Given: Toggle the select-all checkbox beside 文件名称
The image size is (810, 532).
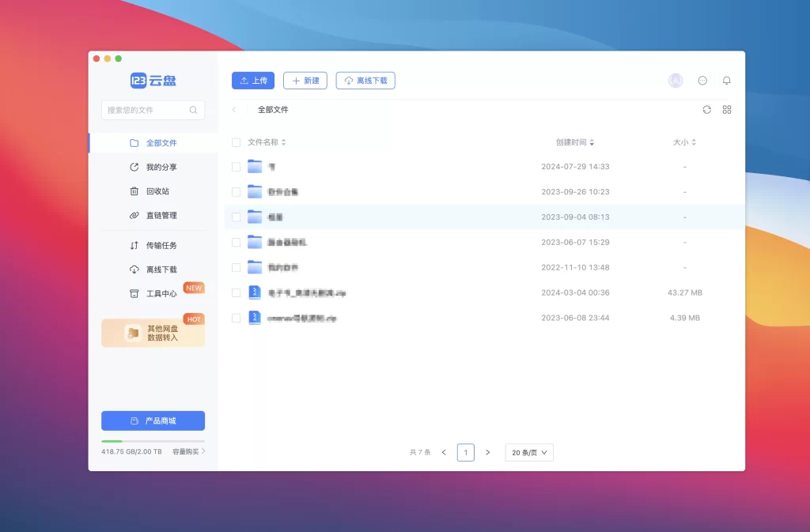Looking at the screenshot, I should (x=236, y=142).
